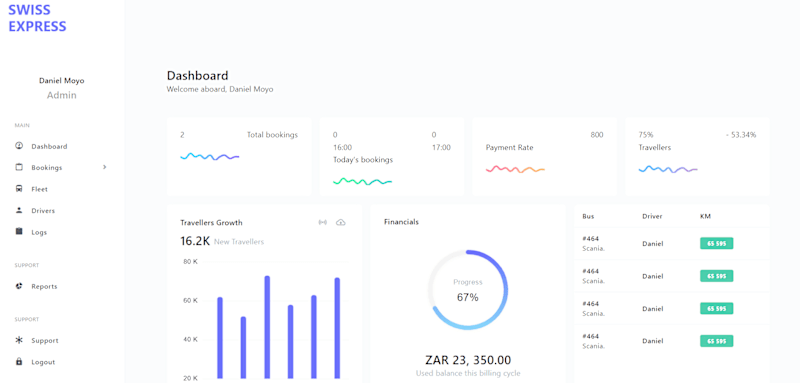Click the Bookings calendar icon

click(19, 167)
